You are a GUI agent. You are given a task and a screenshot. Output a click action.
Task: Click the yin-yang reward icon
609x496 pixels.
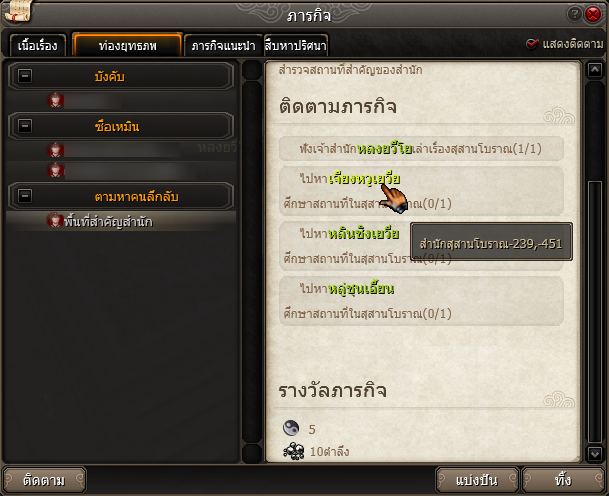tap(291, 428)
